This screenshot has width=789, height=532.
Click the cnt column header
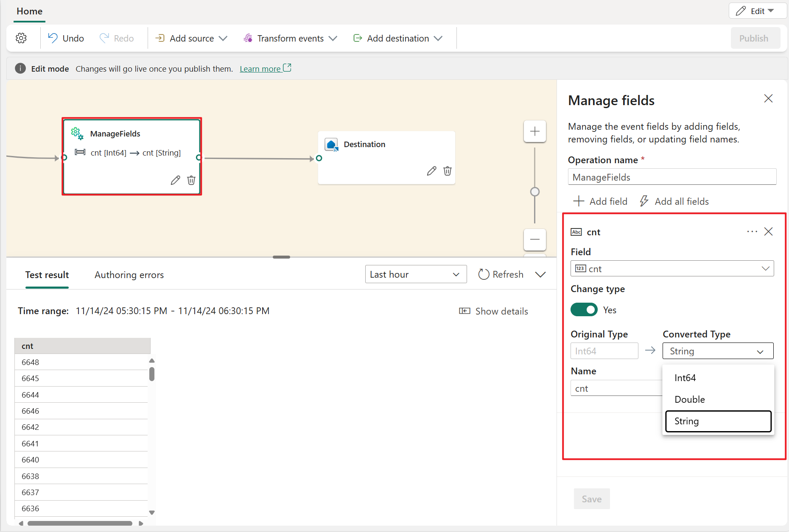(83, 346)
